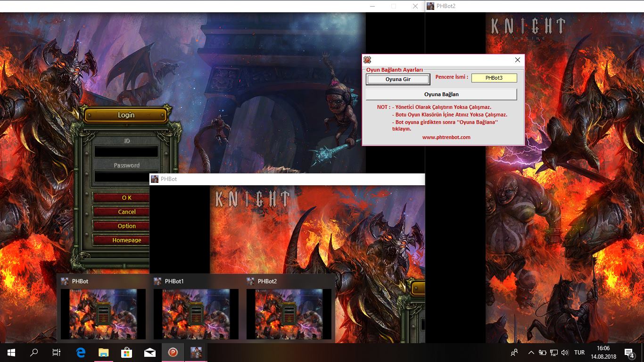This screenshot has height=362, width=644.
Task: Select the PHBot2 window preview thumbnail
Action: click(289, 313)
